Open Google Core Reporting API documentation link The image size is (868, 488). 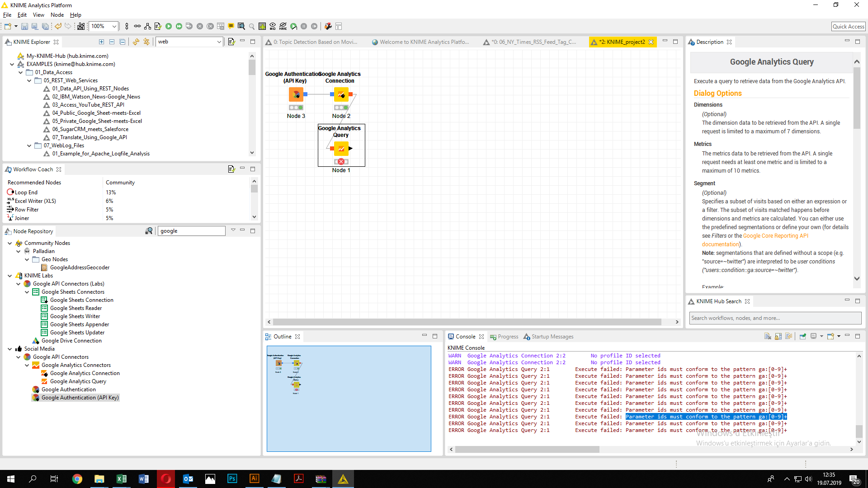click(x=775, y=236)
